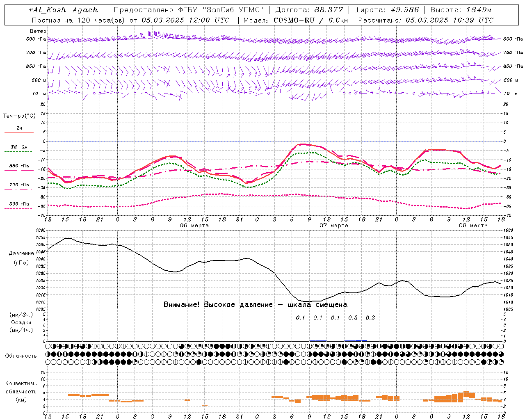Click the station title rAl_Kosh-Agach
The height and width of the screenshot is (420, 525).
[x=64, y=10]
